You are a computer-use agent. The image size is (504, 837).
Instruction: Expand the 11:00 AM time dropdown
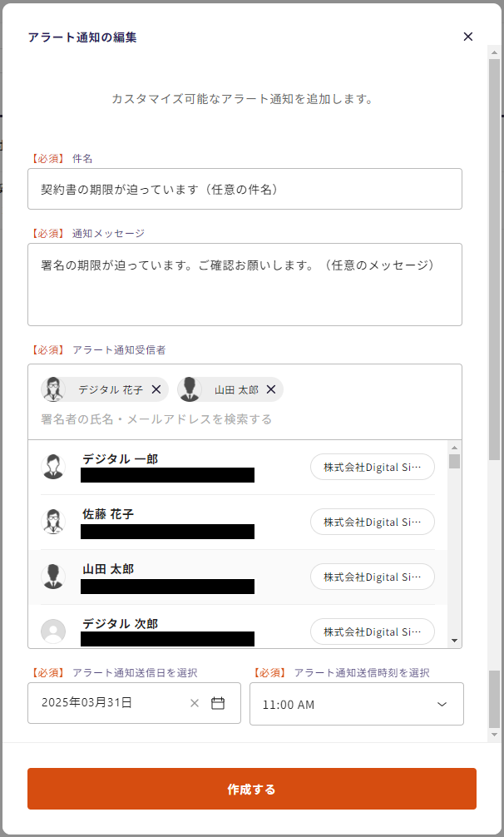(442, 705)
